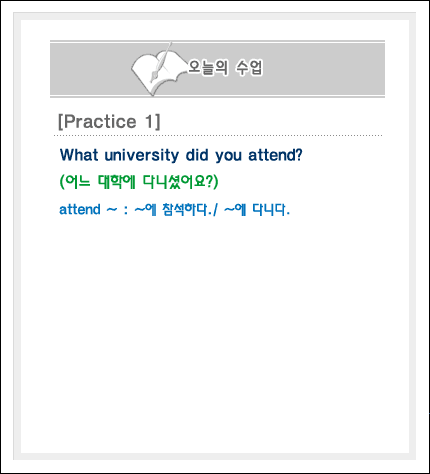Select the word 오늘의 in the header
Image resolution: width=430 pixels, height=474 pixels.
[208, 68]
